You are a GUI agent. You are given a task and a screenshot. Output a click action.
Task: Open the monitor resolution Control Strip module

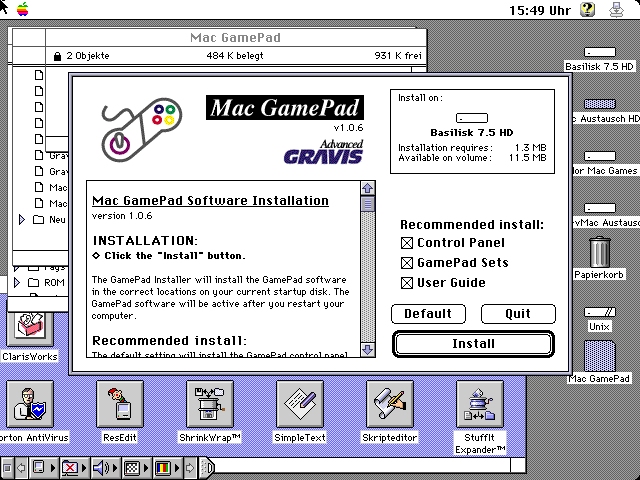pos(136,468)
